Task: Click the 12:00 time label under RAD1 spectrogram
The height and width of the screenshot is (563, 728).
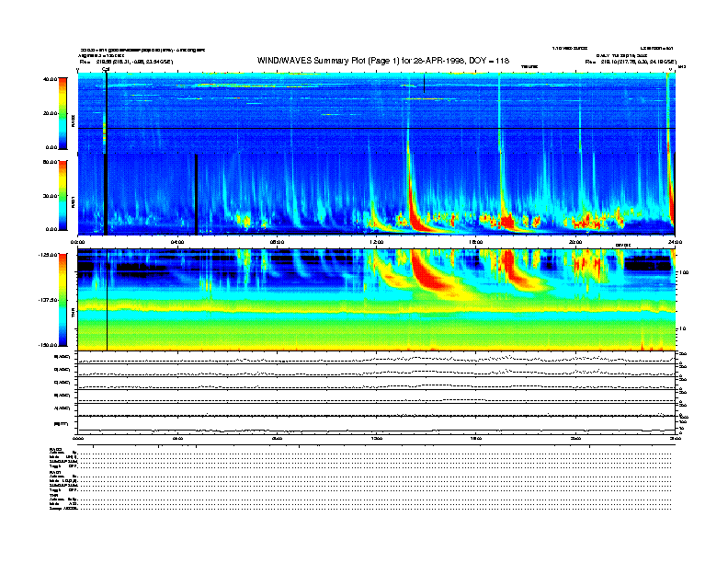Action: 377,242
